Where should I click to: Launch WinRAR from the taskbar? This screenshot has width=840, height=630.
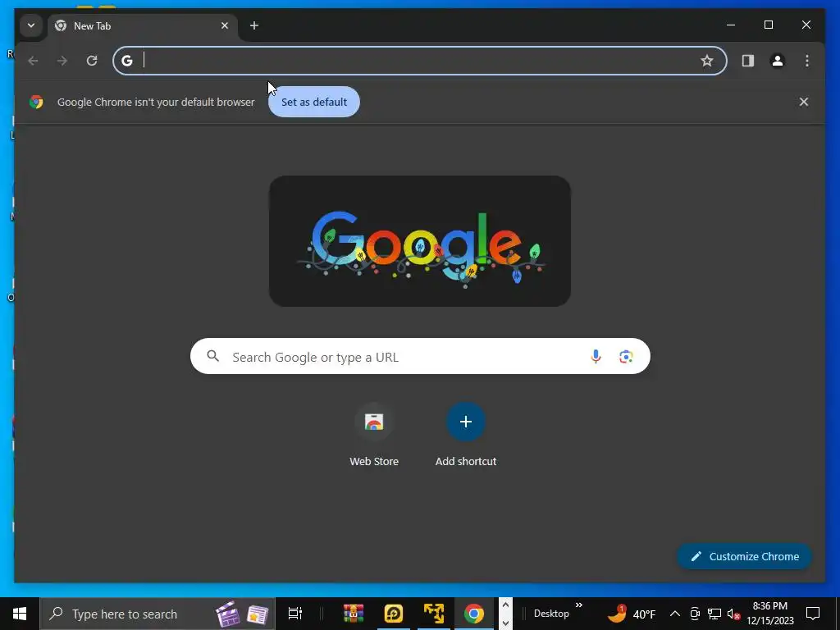click(x=353, y=614)
